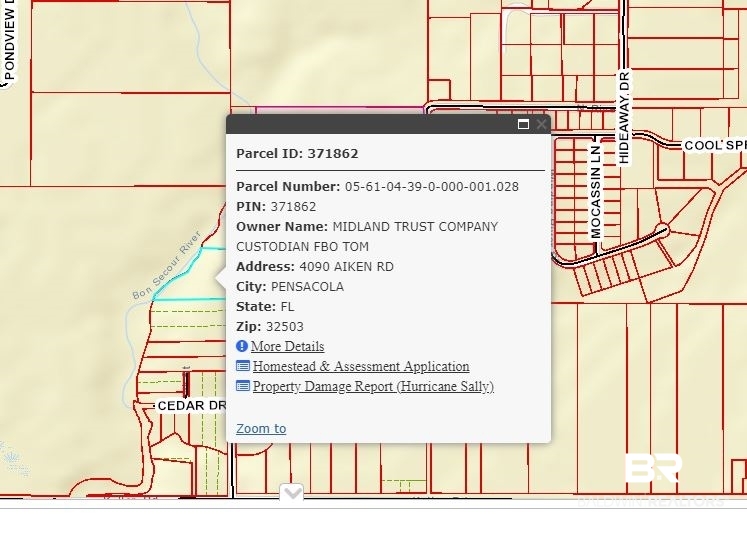Image resolution: width=747 pixels, height=535 pixels.
Task: Expand the bottom panel chevron arrow
Action: [292, 493]
